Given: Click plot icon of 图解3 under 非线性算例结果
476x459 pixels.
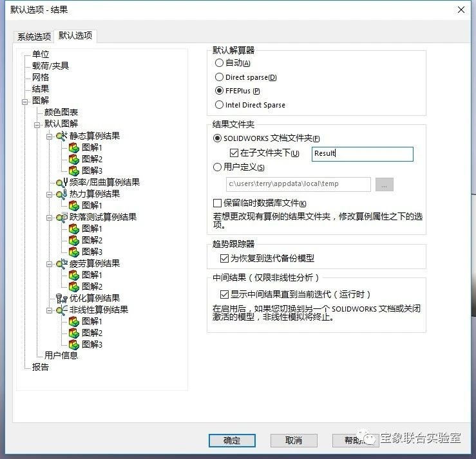Looking at the screenshot, I should (x=74, y=344).
